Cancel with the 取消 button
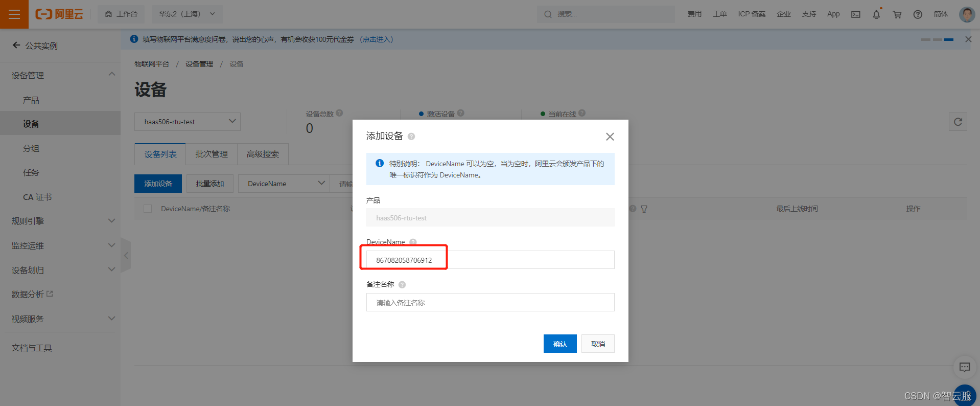Screen dimensions: 980x406 [598, 344]
